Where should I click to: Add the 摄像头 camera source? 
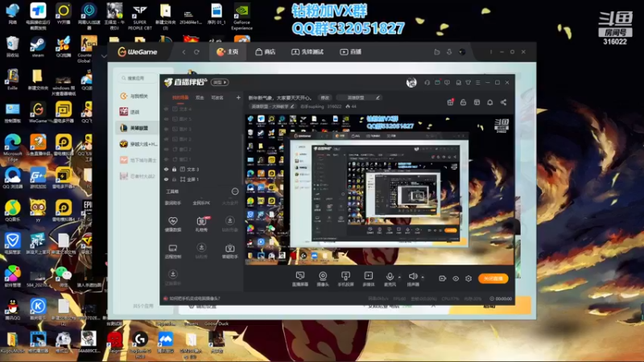point(323,278)
